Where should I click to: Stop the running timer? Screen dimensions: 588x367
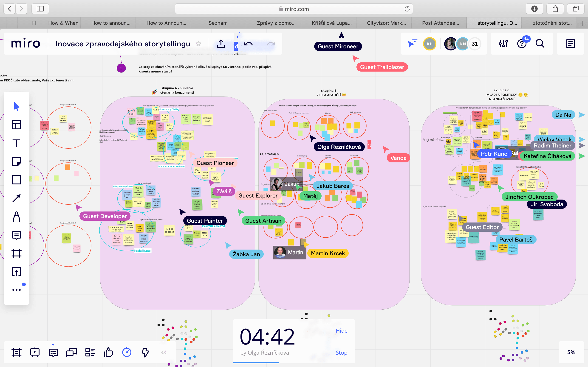pos(341,353)
